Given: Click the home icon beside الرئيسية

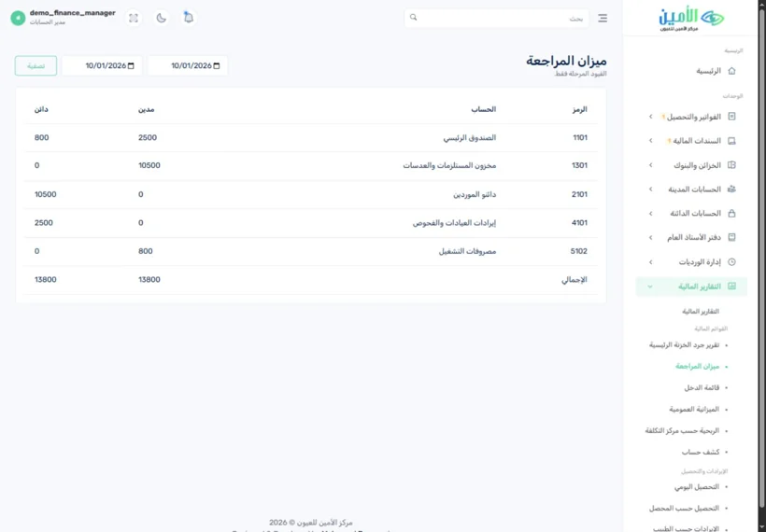Looking at the screenshot, I should 731,71.
